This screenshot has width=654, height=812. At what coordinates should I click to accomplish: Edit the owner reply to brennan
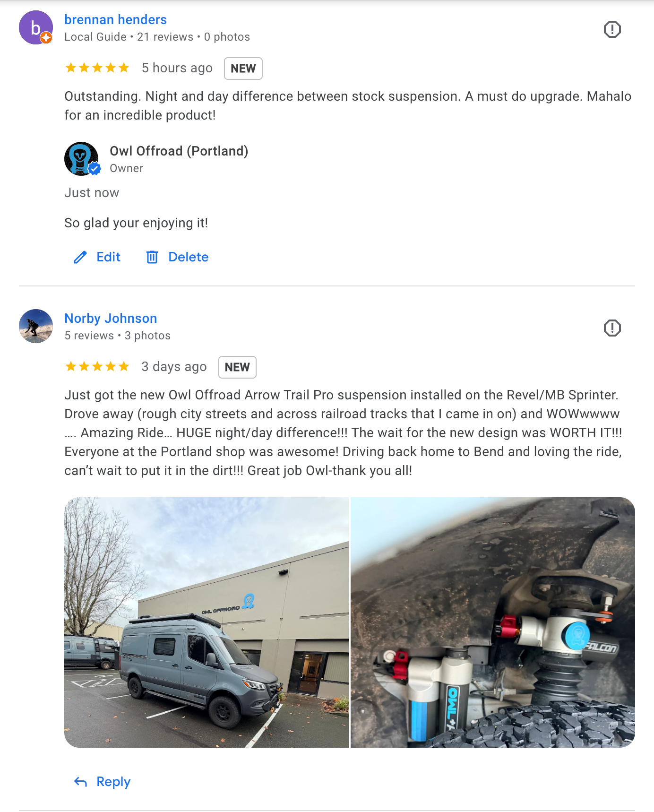97,257
